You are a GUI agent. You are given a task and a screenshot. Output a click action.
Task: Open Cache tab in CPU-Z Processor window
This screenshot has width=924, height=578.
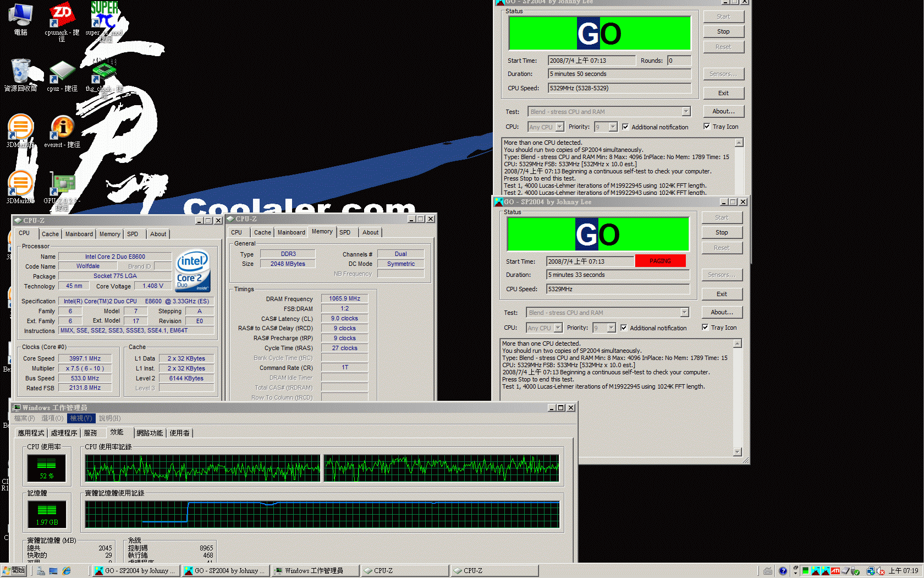point(50,234)
